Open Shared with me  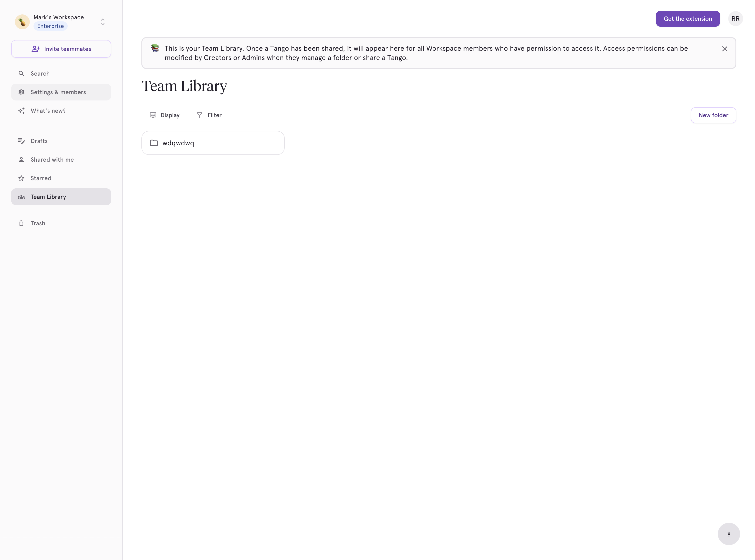(x=61, y=160)
